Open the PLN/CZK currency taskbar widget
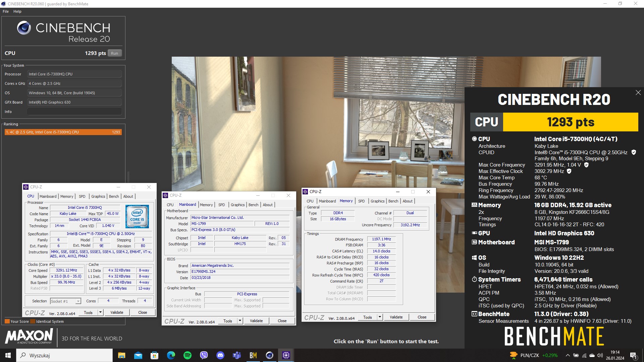Viewport: 644px width, 362px height. [x=533, y=355]
